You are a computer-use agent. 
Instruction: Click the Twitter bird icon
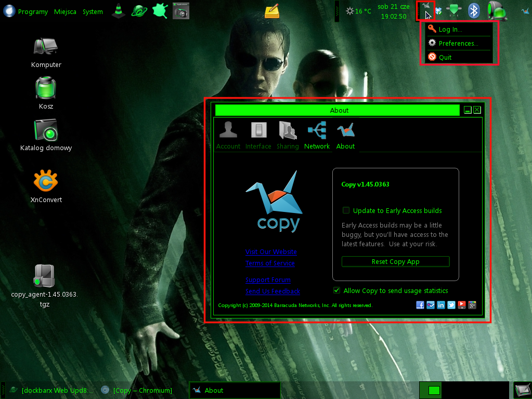coord(451,305)
